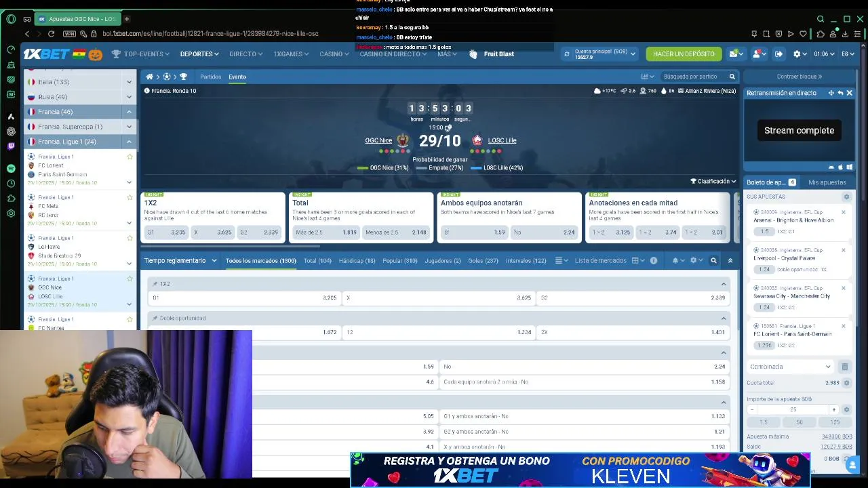
Task: Favorite the OGC Nice match star
Action: [x=130, y=279]
